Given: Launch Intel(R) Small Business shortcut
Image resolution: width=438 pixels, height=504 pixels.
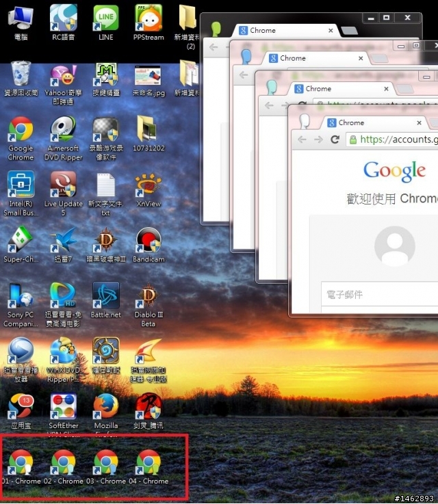Looking at the screenshot, I should pyautogui.click(x=21, y=194).
